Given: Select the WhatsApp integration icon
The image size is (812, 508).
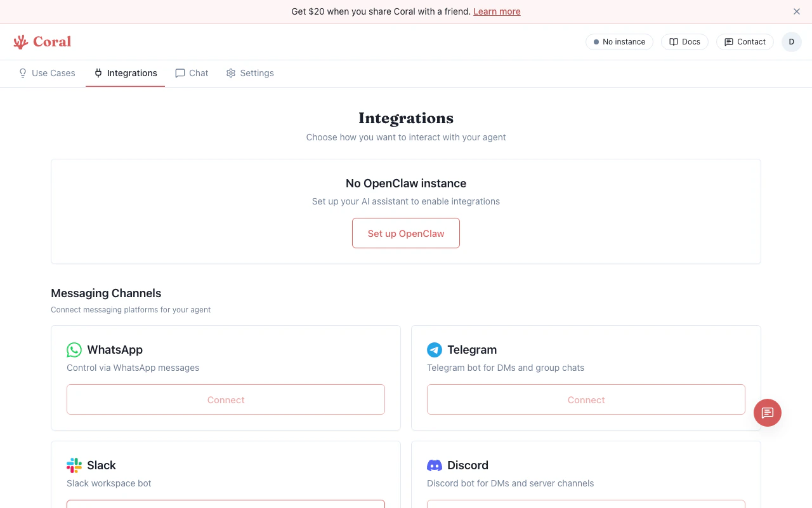Looking at the screenshot, I should point(74,349).
